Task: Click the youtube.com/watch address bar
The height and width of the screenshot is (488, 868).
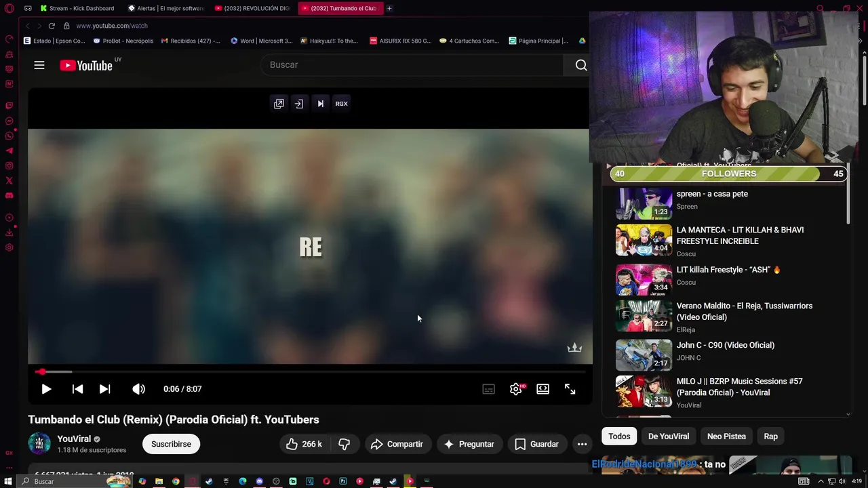Action: [112, 26]
